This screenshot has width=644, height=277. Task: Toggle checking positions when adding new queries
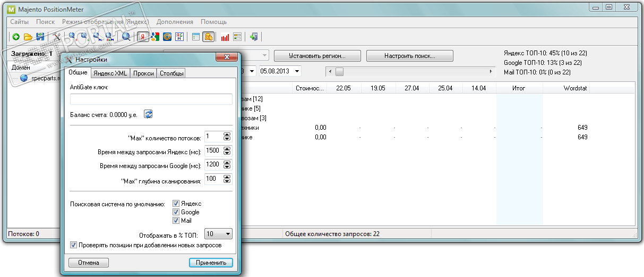(x=74, y=245)
